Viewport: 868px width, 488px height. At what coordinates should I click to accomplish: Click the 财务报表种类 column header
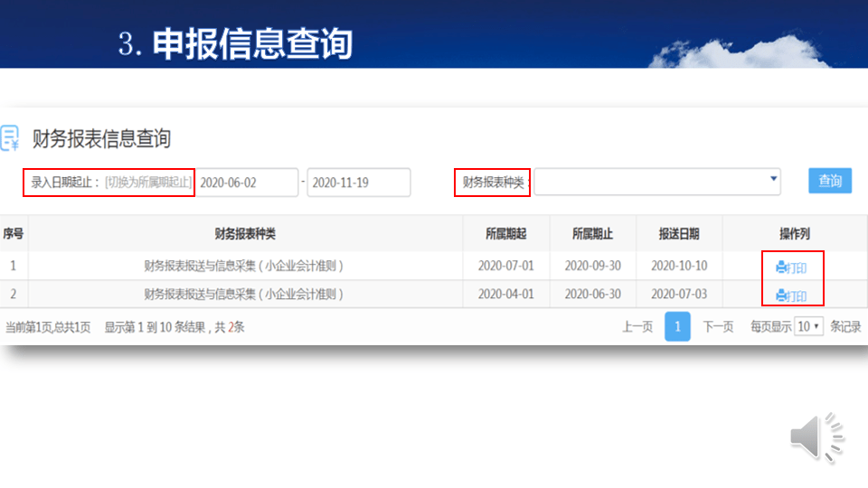click(x=245, y=234)
